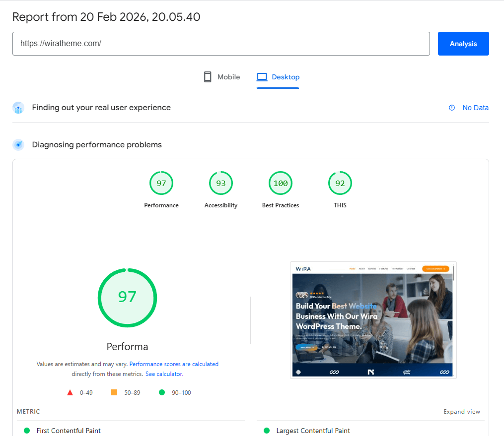This screenshot has width=504, height=436.
Task: Select the Mobile device icon
Action: [x=207, y=76]
